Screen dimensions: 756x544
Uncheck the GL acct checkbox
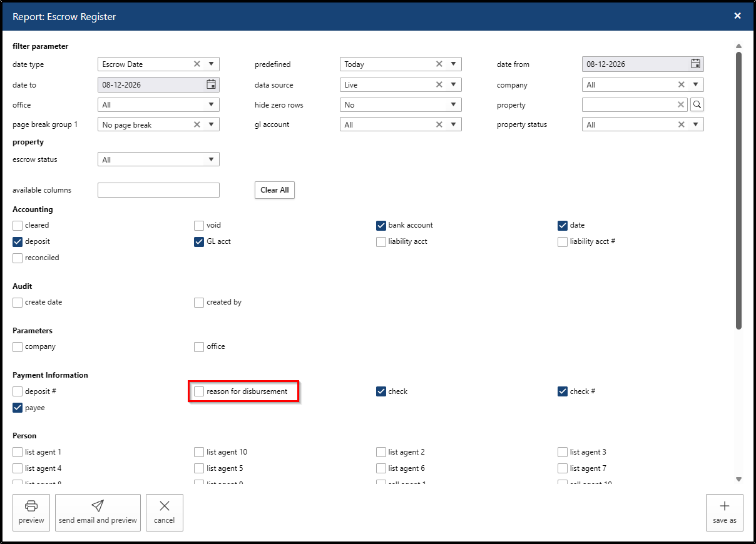199,242
